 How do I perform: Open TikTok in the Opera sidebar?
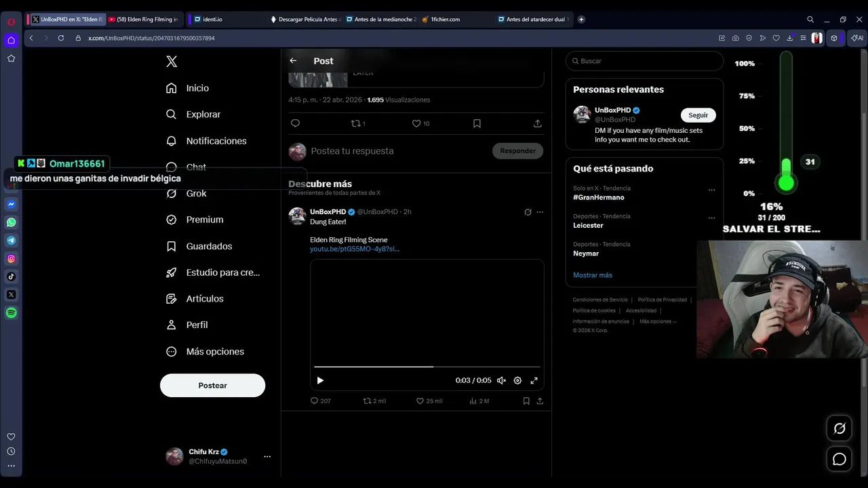coord(11,277)
